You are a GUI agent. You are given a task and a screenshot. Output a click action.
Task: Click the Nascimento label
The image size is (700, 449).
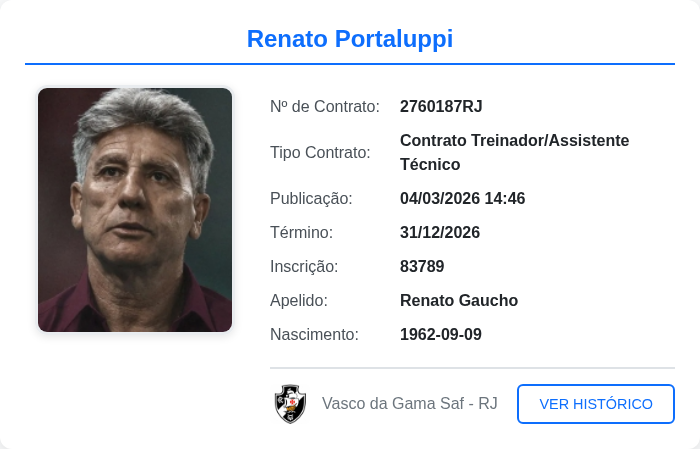314,334
